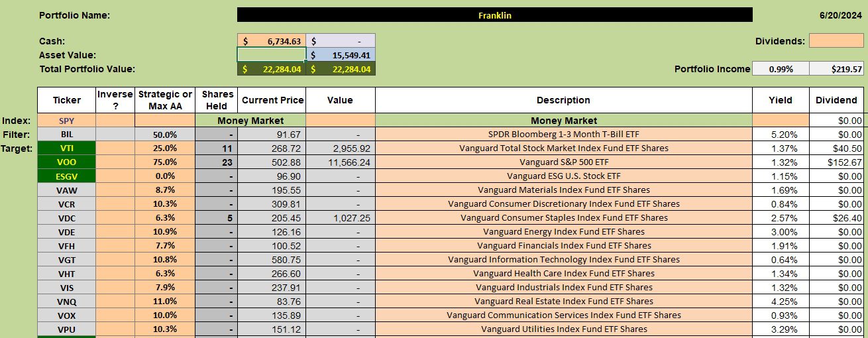Viewport: 868px width, 338px height.
Task: Click Vanguard Utilities Index Fund description
Action: pyautogui.click(x=564, y=329)
